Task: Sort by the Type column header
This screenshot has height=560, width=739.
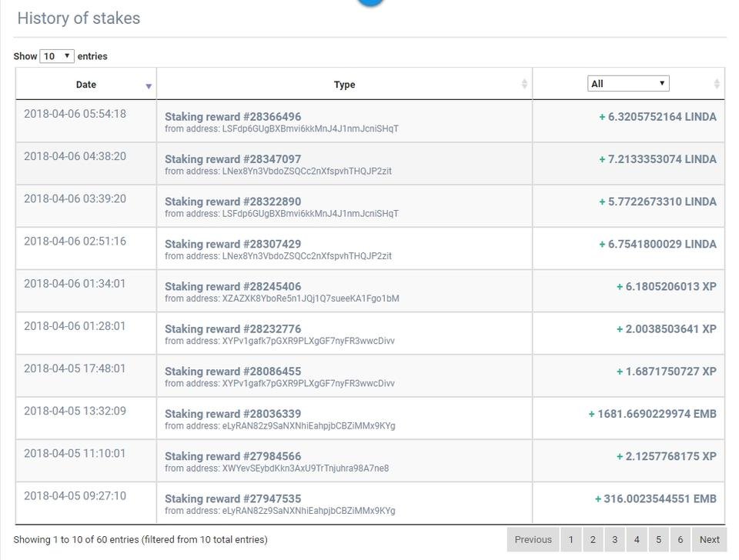Action: [x=344, y=85]
